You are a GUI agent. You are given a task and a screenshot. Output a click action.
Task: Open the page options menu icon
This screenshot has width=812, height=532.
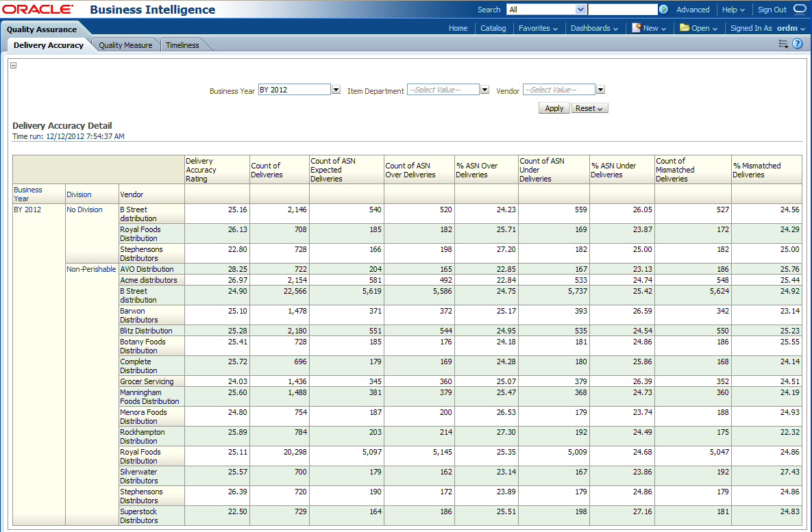(783, 44)
